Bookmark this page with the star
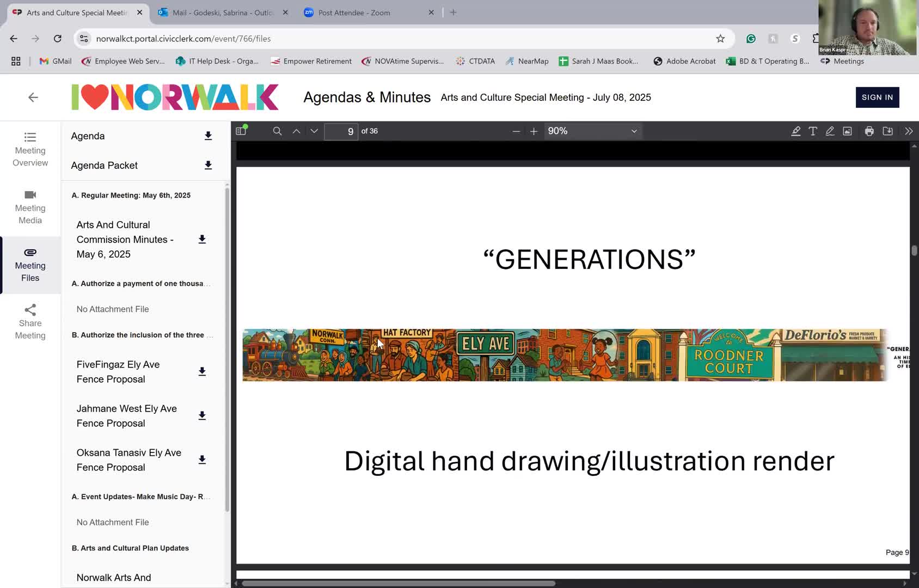The width and height of the screenshot is (919, 588). click(x=720, y=39)
